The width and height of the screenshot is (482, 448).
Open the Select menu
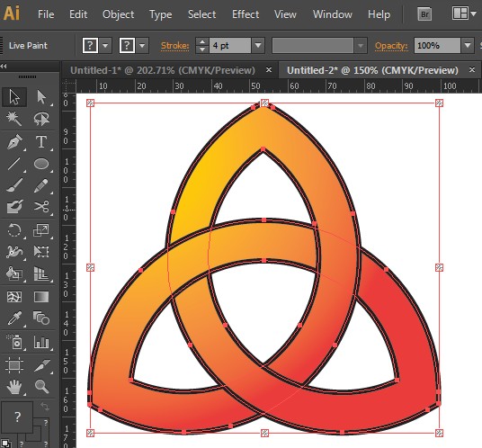pyautogui.click(x=202, y=14)
